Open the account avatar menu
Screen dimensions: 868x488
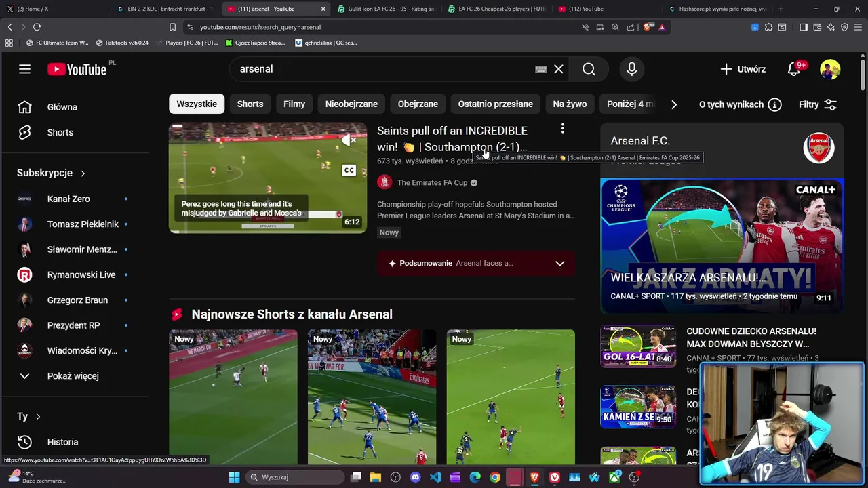[830, 69]
